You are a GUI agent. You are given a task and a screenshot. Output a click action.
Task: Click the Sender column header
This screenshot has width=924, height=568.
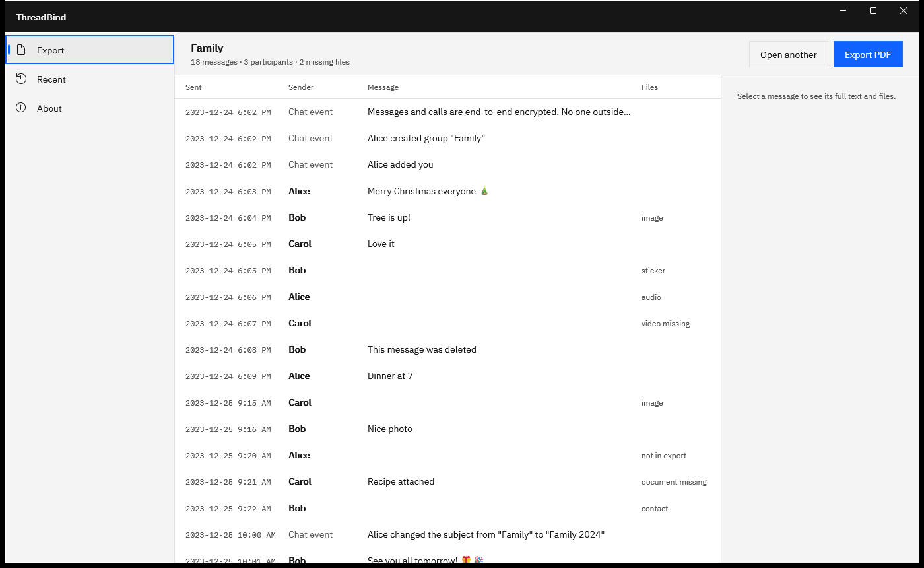301,87
